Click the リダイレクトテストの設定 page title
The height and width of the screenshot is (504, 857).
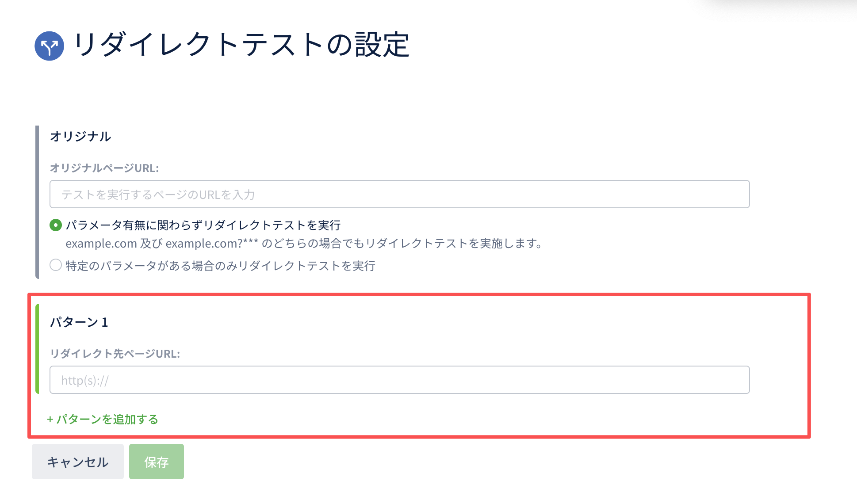click(241, 45)
